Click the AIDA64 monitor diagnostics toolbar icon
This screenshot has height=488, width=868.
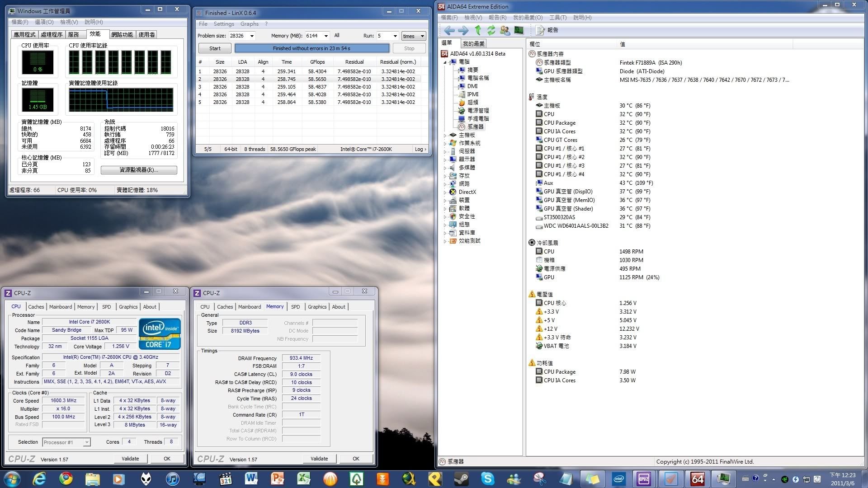click(519, 30)
